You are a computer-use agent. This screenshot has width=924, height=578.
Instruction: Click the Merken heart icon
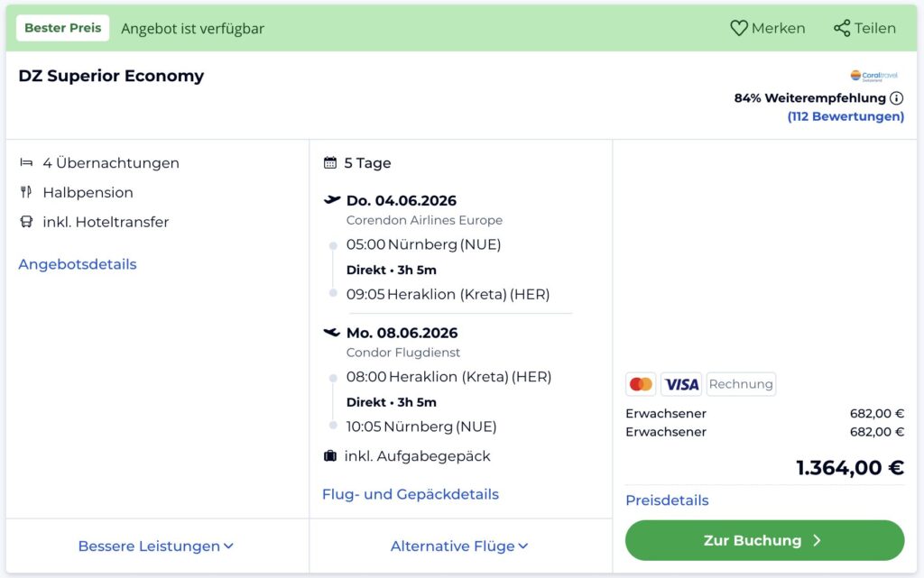[737, 28]
